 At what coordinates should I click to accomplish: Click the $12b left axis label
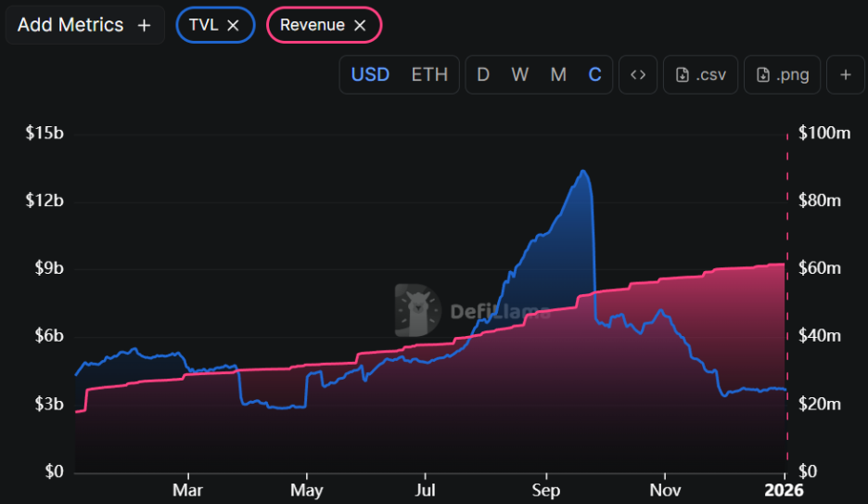[45, 200]
